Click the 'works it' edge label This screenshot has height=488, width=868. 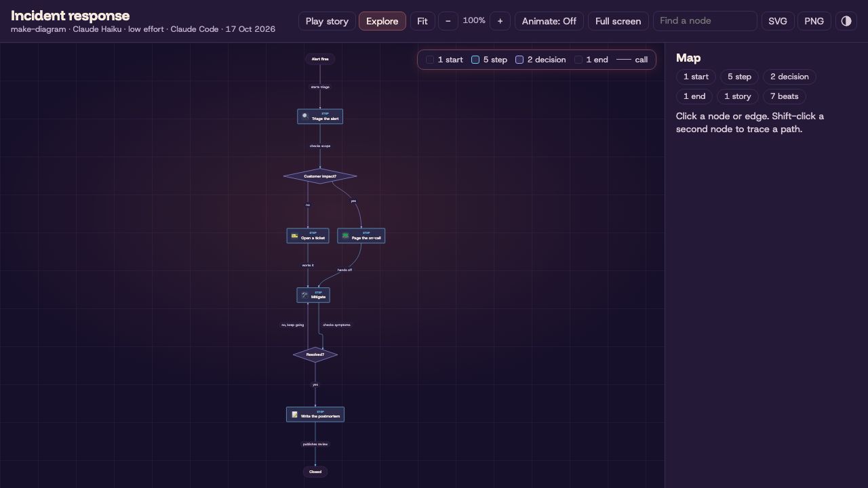[x=308, y=265]
